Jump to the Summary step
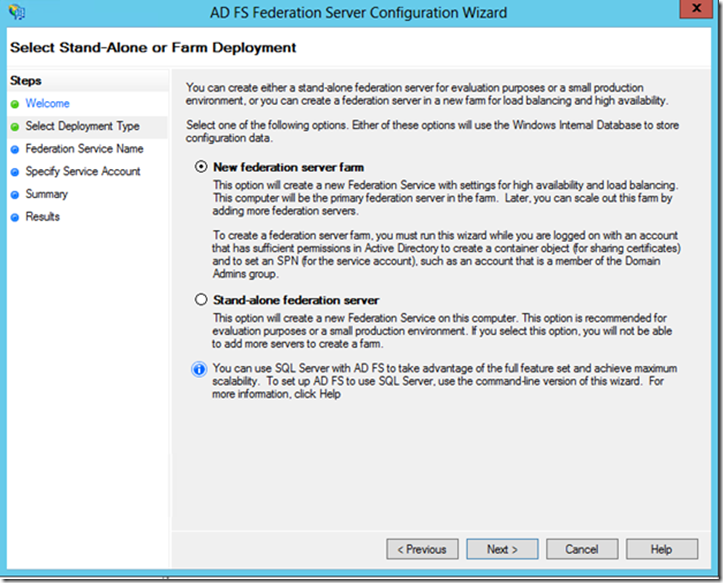 47,194
